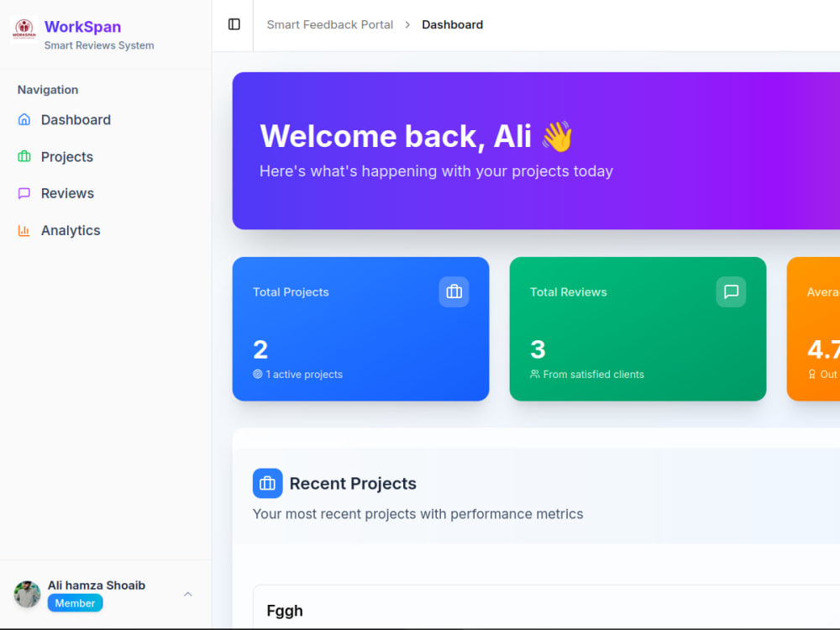Click the number 3 on Total Reviews
840x630 pixels.
point(538,349)
